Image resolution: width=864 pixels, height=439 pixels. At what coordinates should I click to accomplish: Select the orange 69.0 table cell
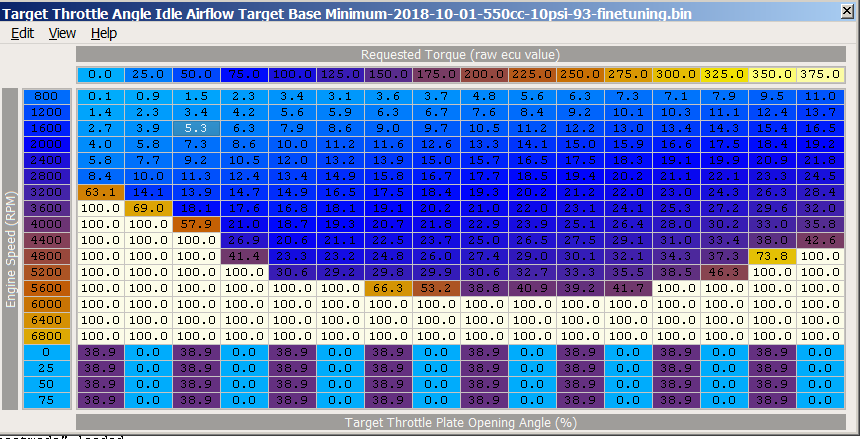pos(148,208)
